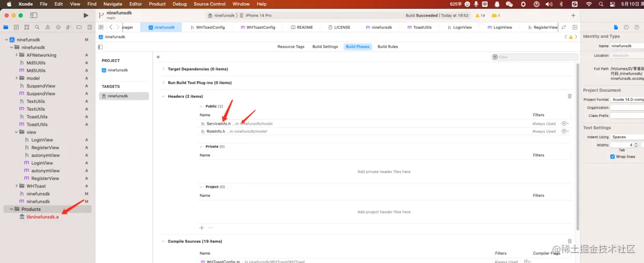
Task: Collapse the Compile Sources phase
Action: [x=163, y=241]
